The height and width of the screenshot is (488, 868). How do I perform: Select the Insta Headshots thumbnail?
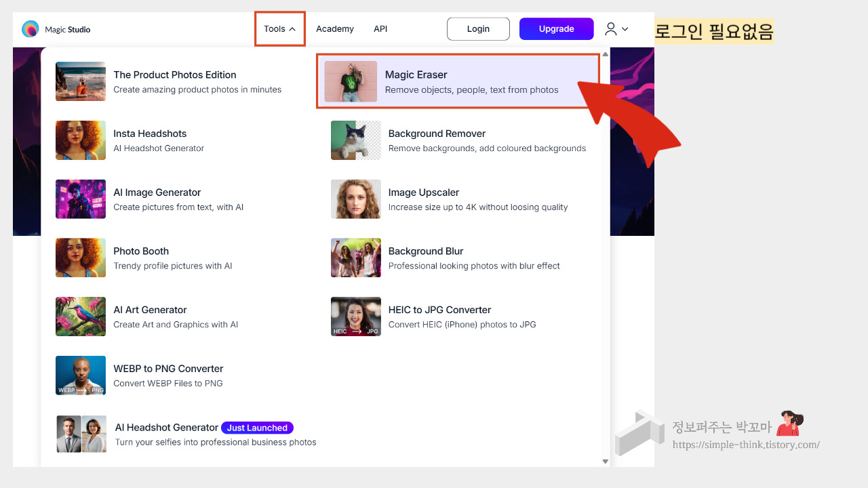coord(81,140)
